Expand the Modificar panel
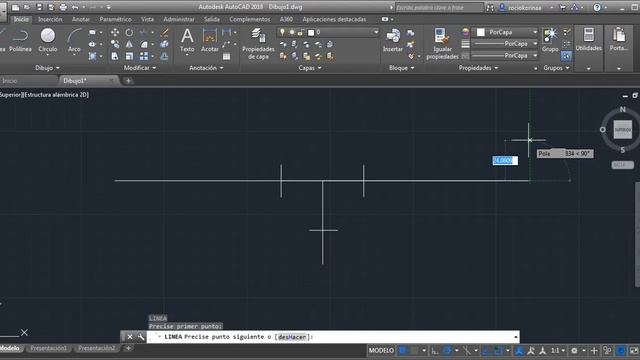The image size is (640, 360). 140,68
